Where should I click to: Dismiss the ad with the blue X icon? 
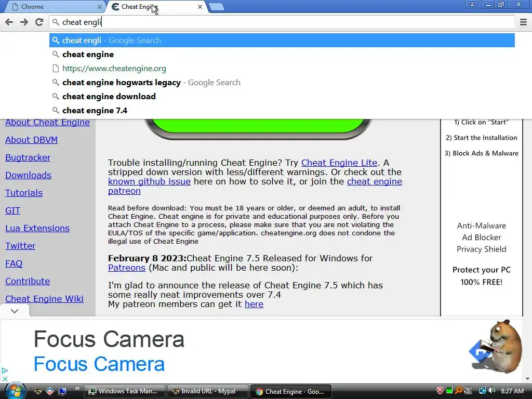click(5, 379)
